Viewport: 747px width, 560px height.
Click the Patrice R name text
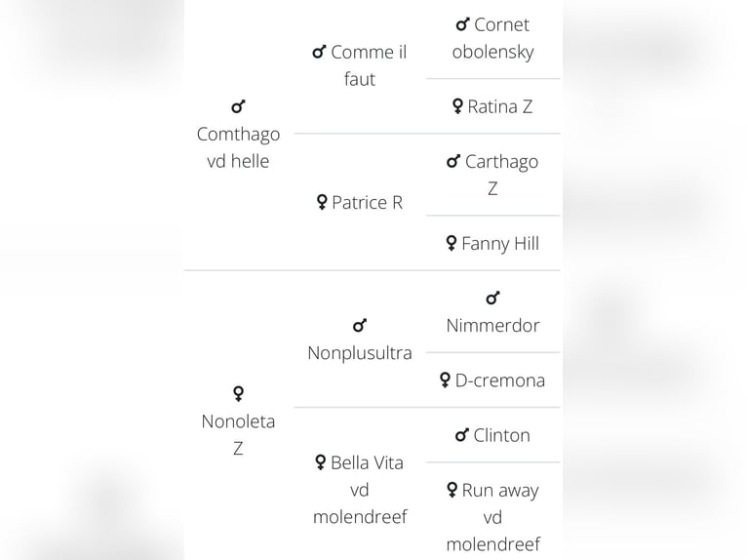click(x=367, y=203)
